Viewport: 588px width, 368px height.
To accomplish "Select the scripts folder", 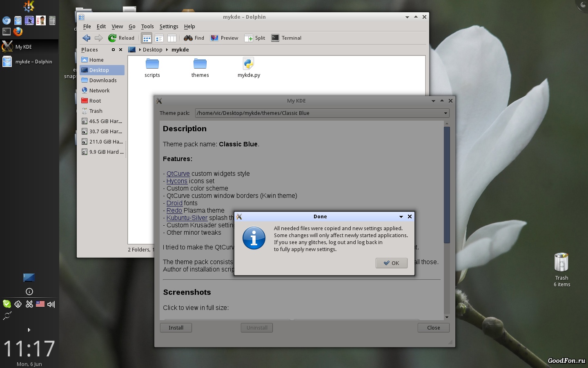I will (x=152, y=68).
